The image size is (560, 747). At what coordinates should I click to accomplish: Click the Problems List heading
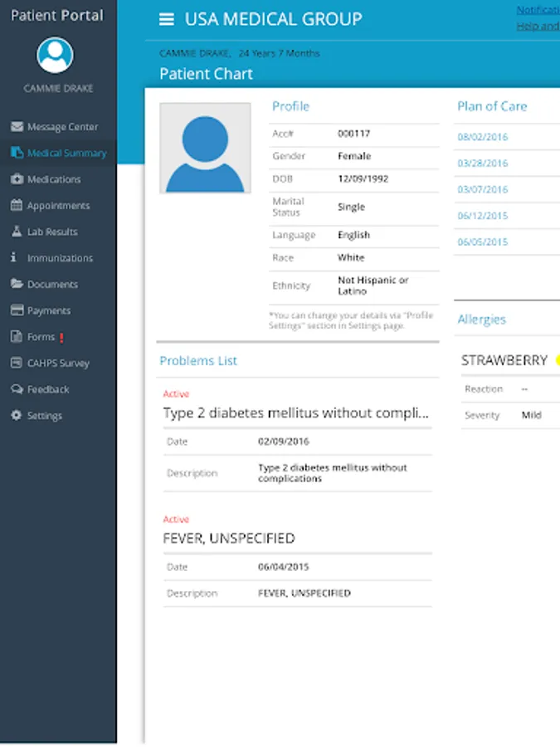198,361
